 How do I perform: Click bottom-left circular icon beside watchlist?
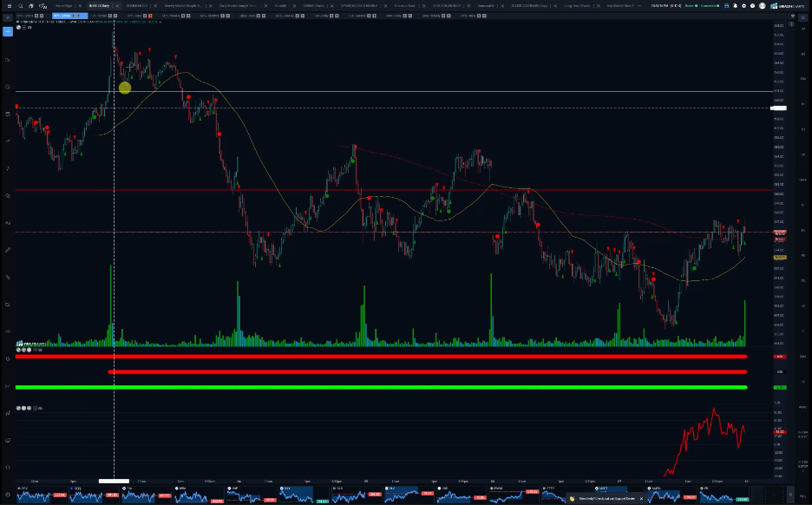8,495
